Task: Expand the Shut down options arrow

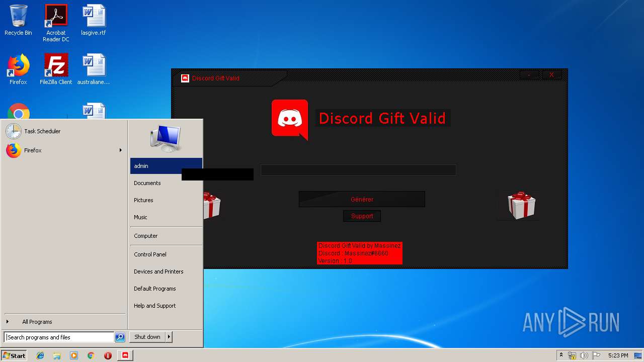Action: tap(169, 337)
